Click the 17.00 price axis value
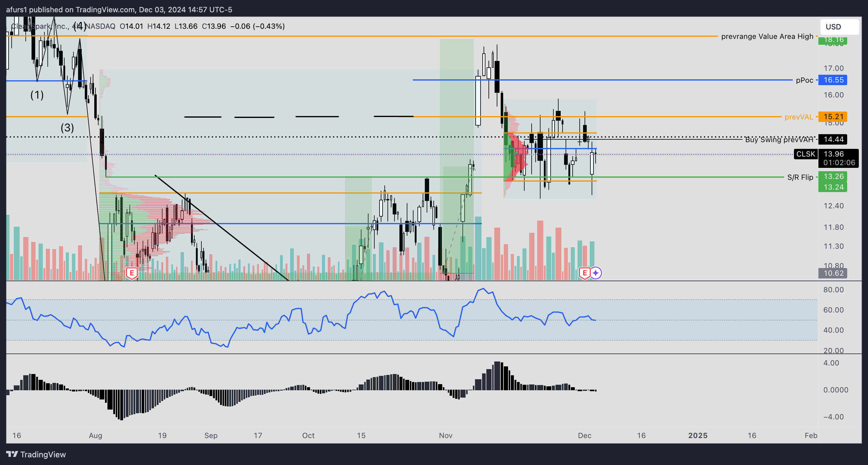This screenshot has height=465, width=868. pyautogui.click(x=834, y=68)
